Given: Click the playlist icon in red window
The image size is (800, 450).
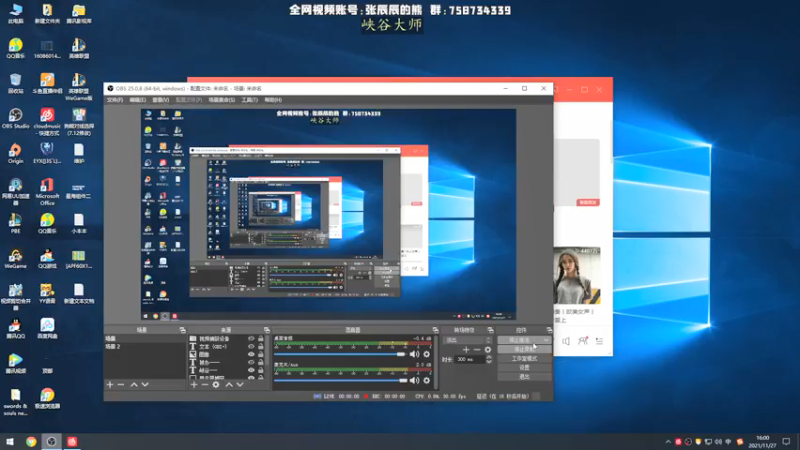Looking at the screenshot, I should [599, 341].
